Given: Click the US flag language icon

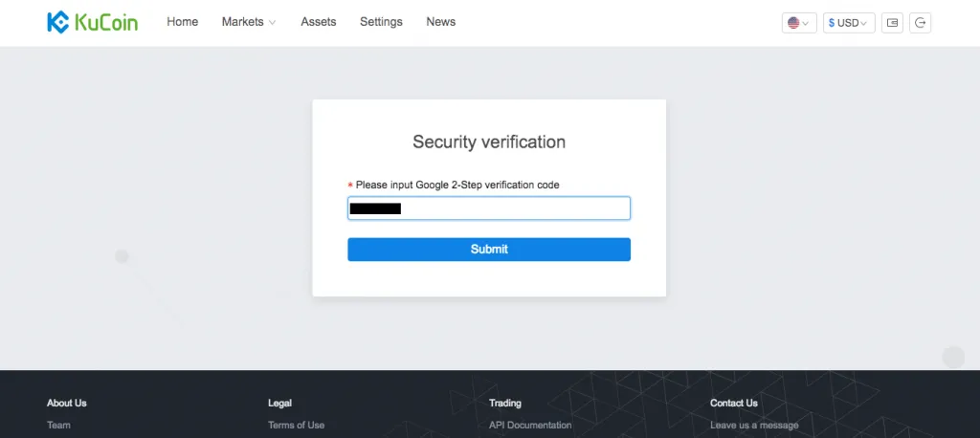Looking at the screenshot, I should 793,23.
